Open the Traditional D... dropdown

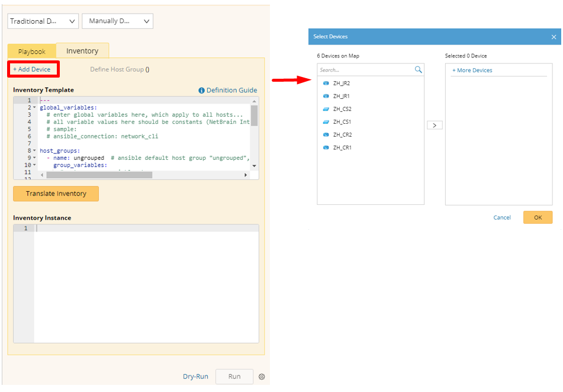coord(43,21)
